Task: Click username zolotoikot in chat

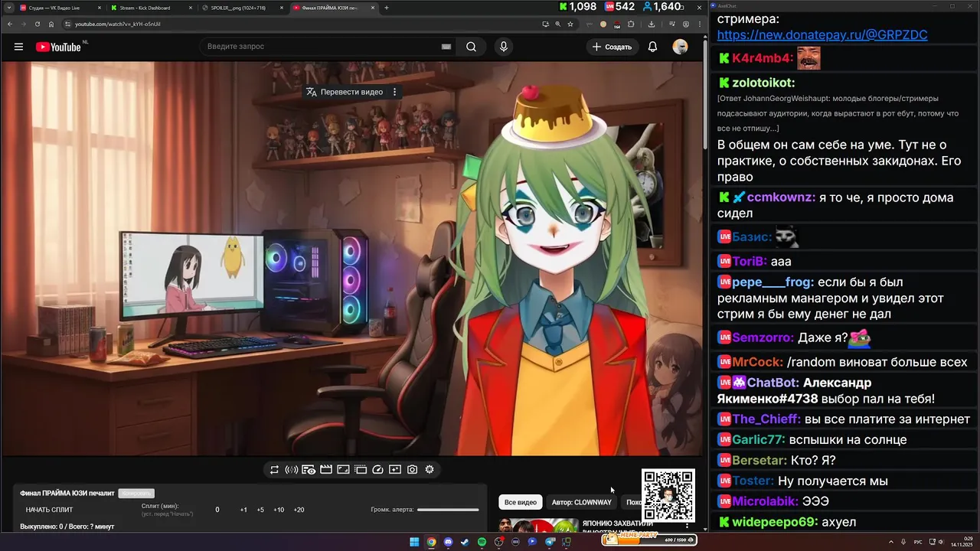Action: tap(763, 83)
